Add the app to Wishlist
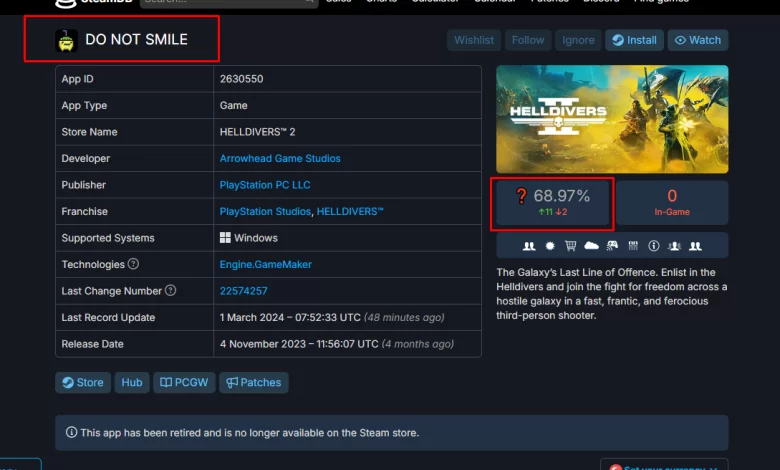 [474, 40]
